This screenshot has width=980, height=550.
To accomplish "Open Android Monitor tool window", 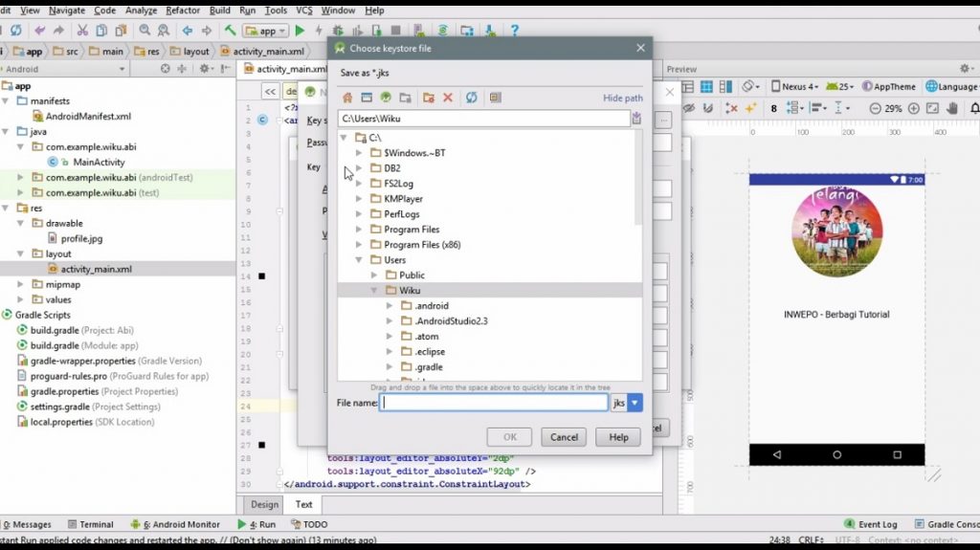I will click(175, 524).
